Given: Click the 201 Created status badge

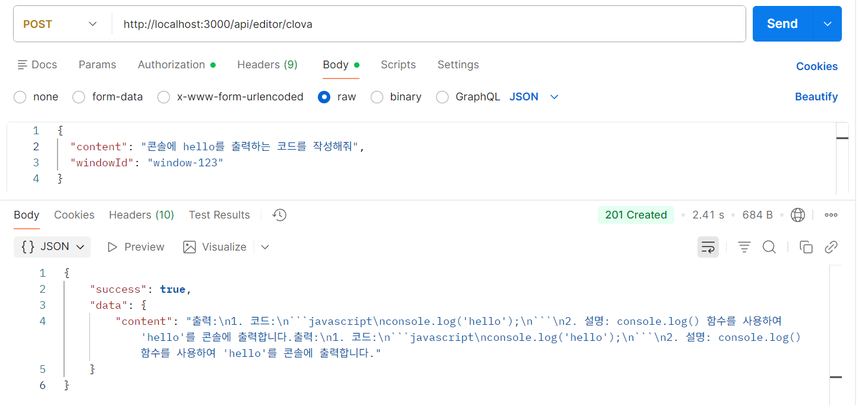Looking at the screenshot, I should pyautogui.click(x=636, y=215).
